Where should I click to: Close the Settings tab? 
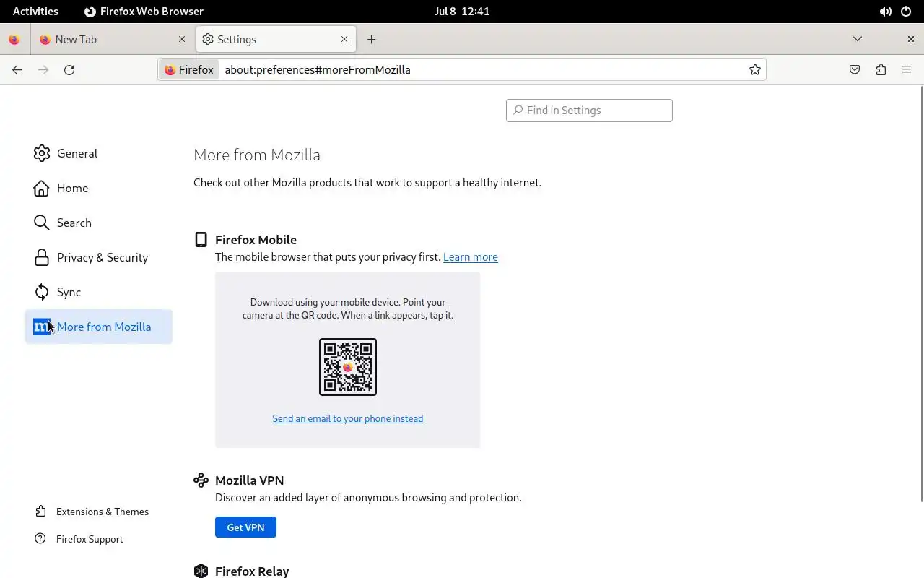[x=344, y=40]
